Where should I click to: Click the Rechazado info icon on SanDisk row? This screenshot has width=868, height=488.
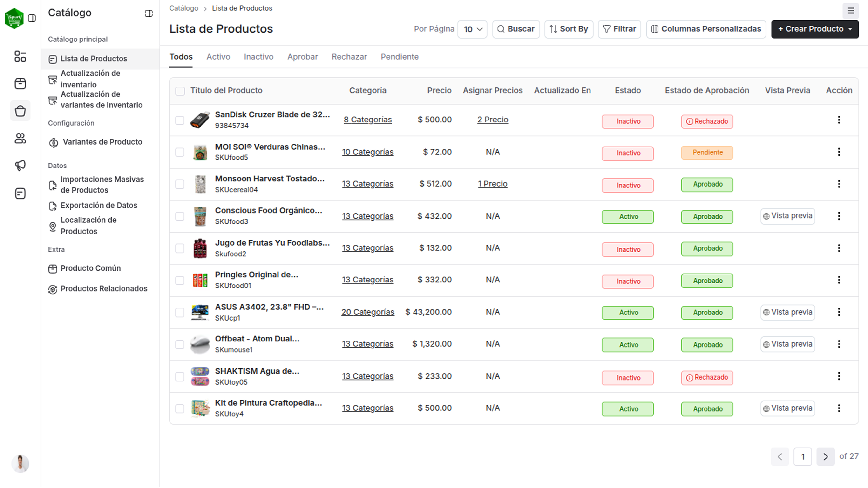coord(689,122)
